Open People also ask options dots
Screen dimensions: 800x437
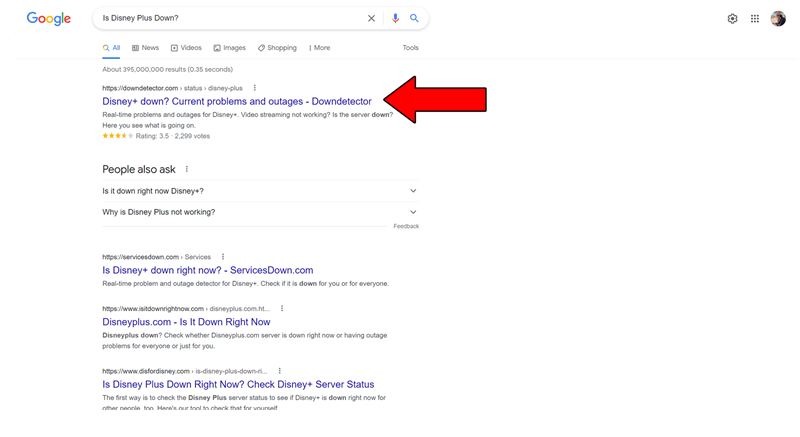pos(187,169)
